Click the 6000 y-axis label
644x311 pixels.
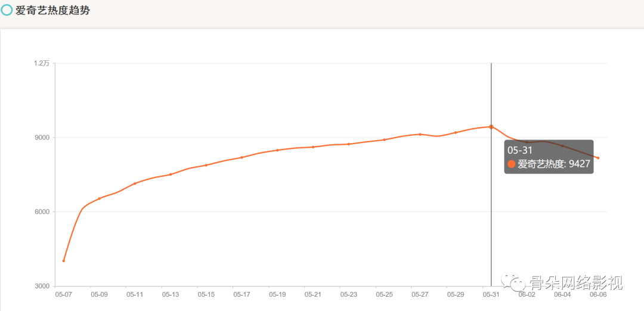(x=42, y=212)
